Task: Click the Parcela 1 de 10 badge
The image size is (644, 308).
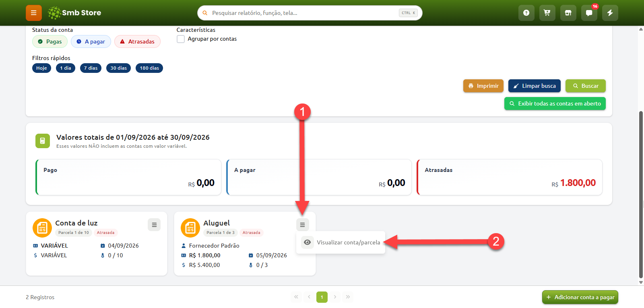Action: tap(74, 233)
